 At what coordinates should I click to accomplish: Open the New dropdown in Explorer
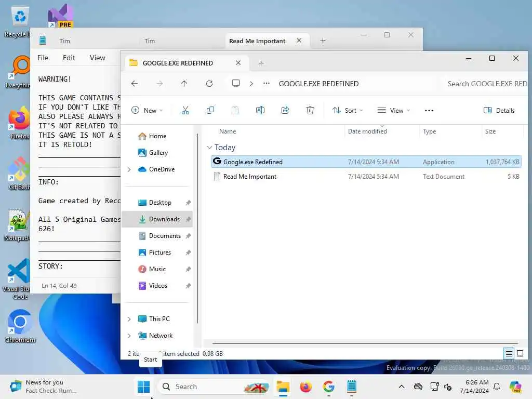pyautogui.click(x=147, y=110)
